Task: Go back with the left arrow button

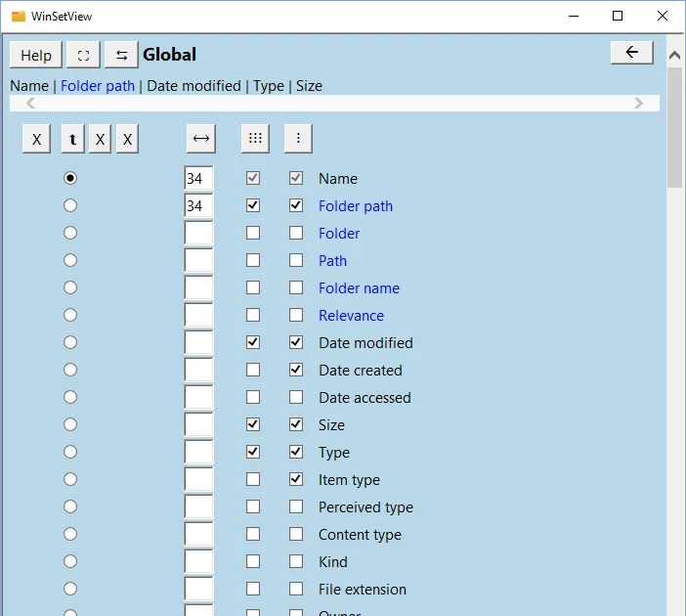Action: tap(631, 53)
